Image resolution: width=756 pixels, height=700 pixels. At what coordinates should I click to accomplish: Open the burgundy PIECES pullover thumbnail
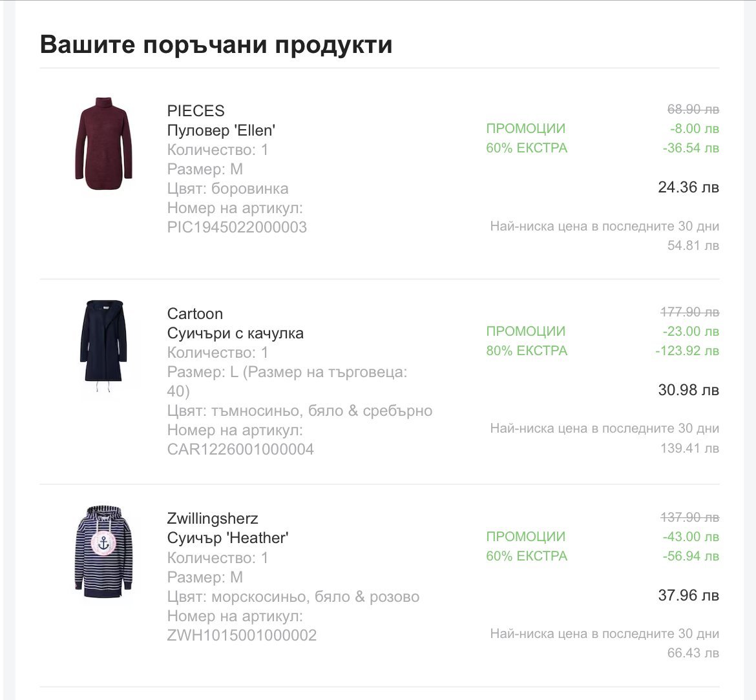coord(103,143)
